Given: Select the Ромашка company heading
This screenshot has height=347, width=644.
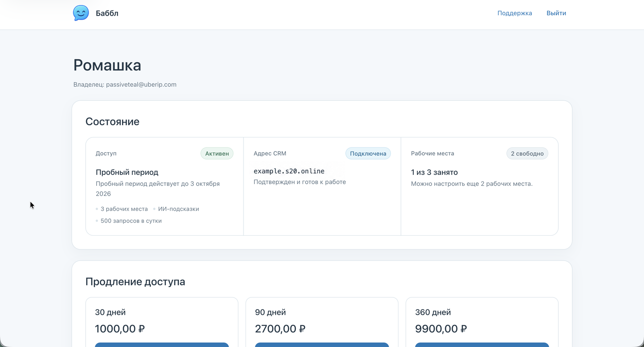Looking at the screenshot, I should (x=107, y=65).
